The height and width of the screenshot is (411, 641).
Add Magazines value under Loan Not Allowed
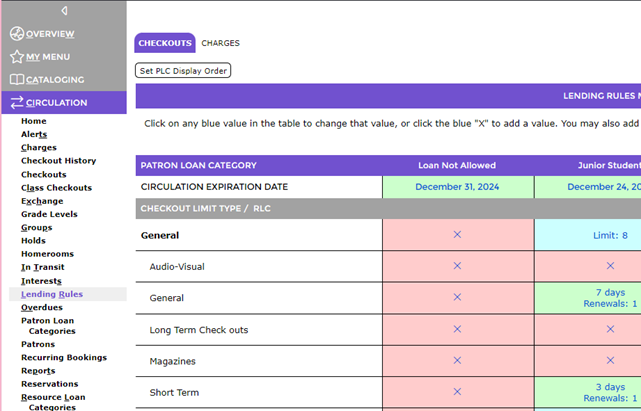pos(457,360)
